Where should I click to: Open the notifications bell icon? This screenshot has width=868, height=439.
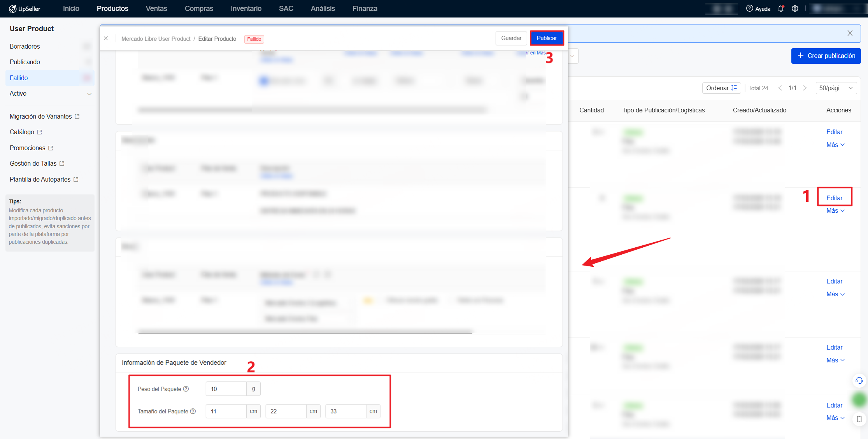pyautogui.click(x=781, y=9)
